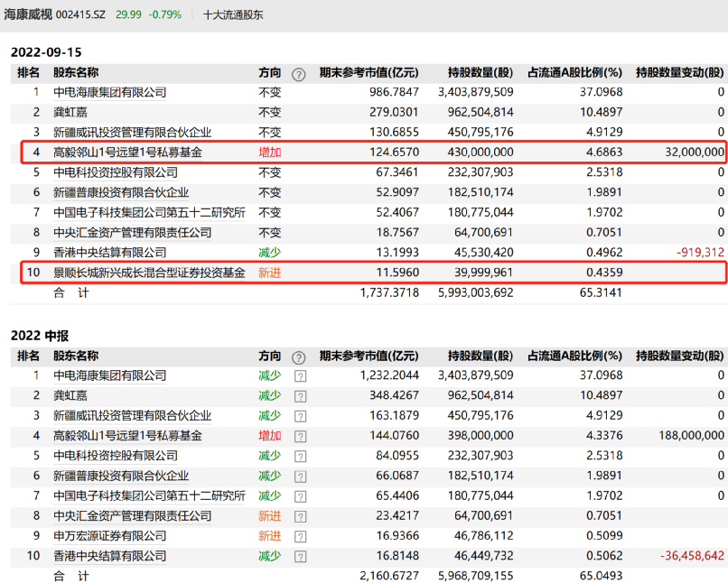Click the question icon for 中电科投资控股 in 2022 中报

click(299, 456)
